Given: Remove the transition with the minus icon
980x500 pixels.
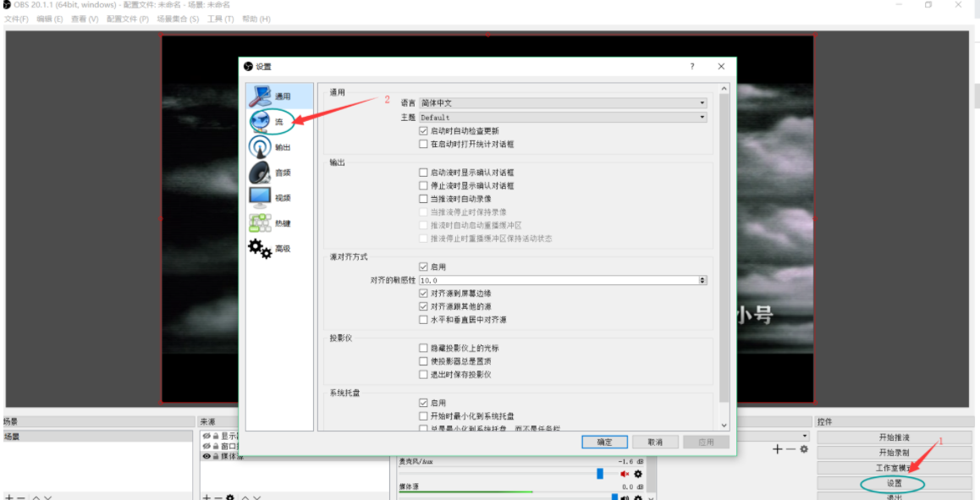Looking at the screenshot, I should click(x=790, y=449).
